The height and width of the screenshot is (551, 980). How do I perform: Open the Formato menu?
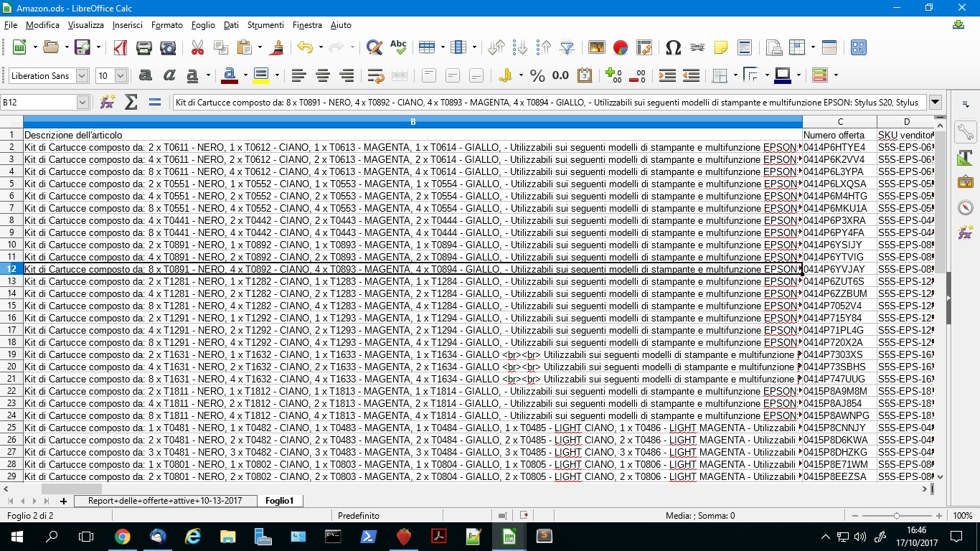167,24
